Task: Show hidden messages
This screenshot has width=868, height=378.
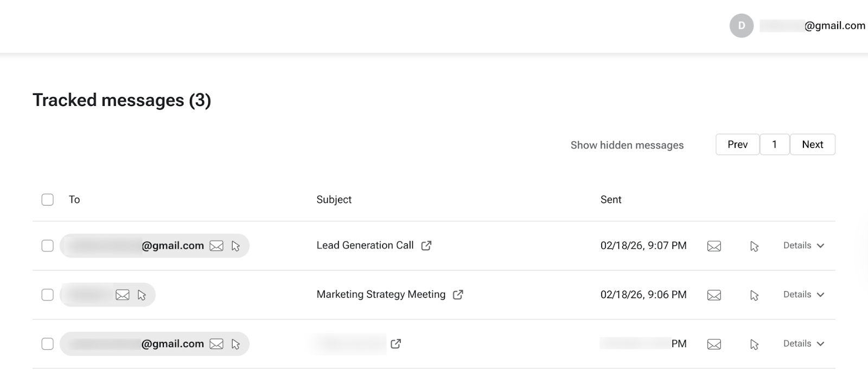Action: point(627,145)
